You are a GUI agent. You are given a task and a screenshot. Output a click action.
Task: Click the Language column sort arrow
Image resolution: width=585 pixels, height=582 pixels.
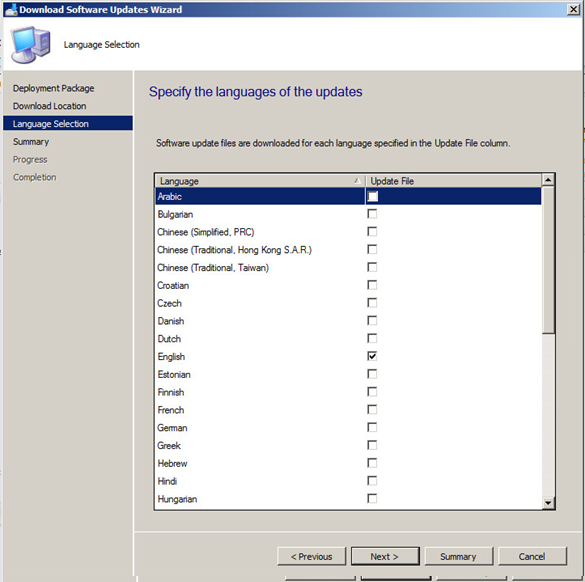(x=357, y=181)
